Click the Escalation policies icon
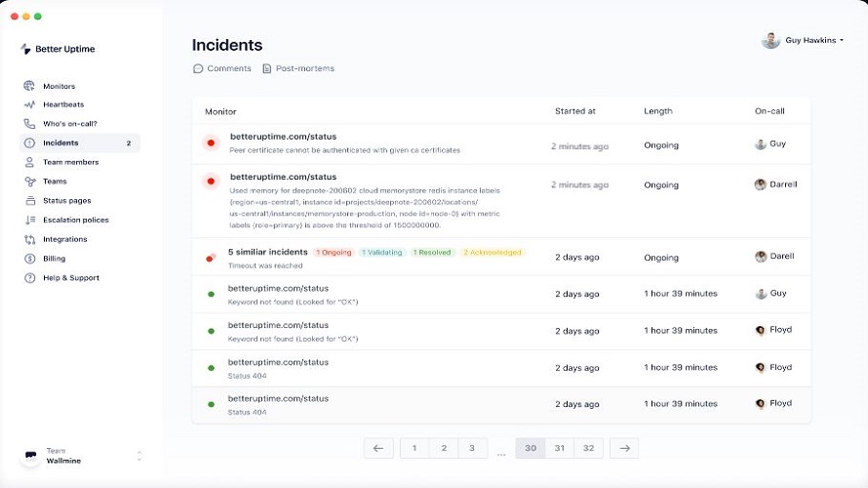 tap(30, 220)
